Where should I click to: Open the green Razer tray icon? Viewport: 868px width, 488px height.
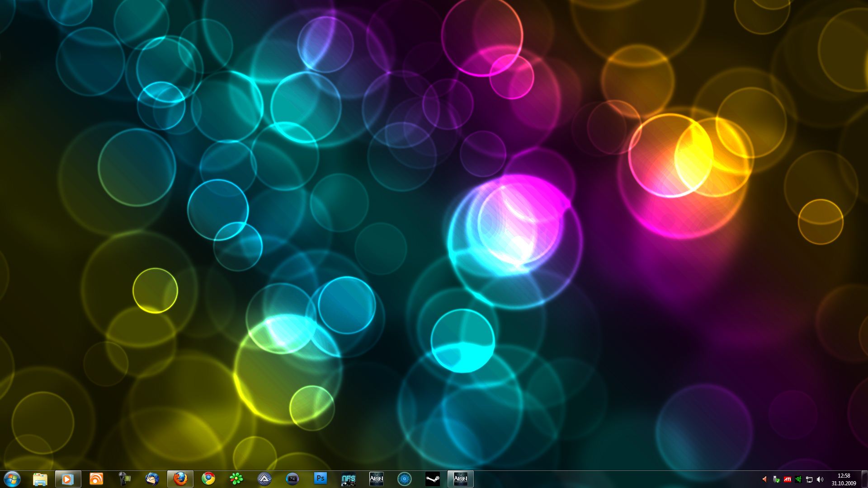pyautogui.click(x=798, y=479)
